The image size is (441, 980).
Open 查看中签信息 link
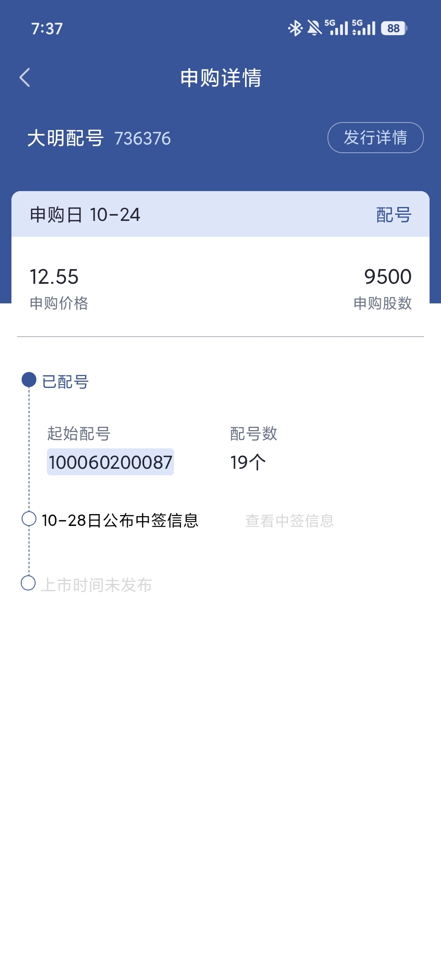click(290, 521)
